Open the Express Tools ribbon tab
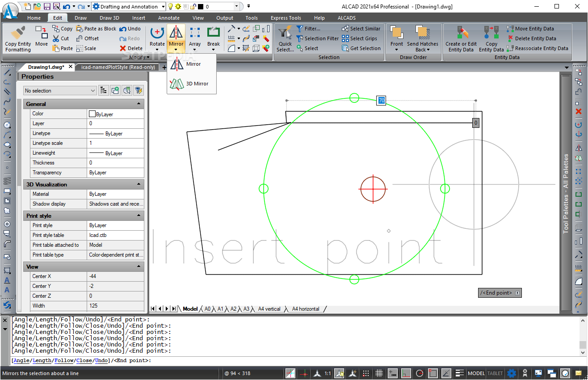 [x=286, y=18]
